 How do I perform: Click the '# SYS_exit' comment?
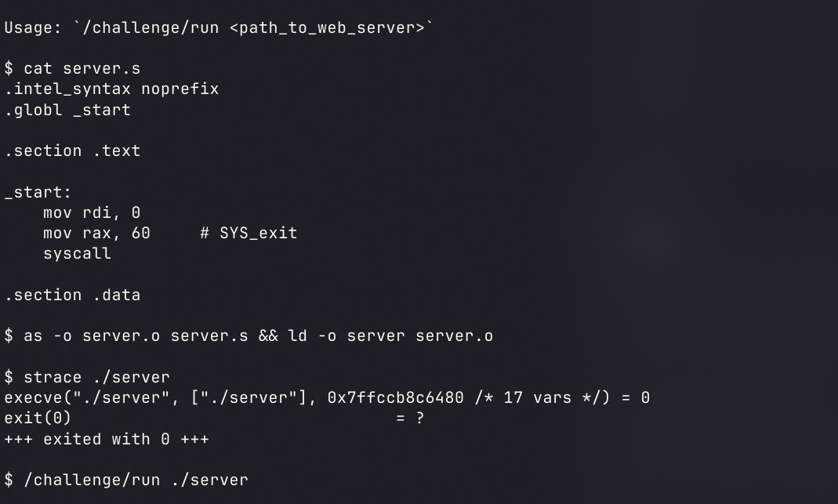tap(248, 233)
